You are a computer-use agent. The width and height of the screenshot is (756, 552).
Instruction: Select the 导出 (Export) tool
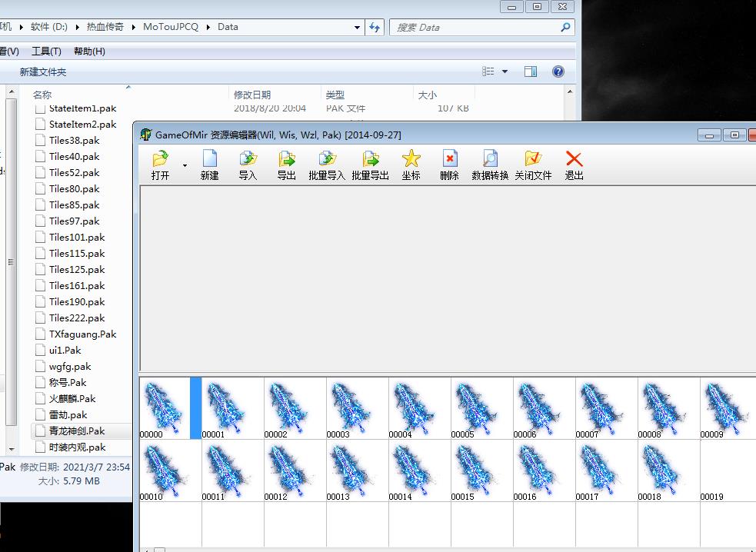pos(286,160)
